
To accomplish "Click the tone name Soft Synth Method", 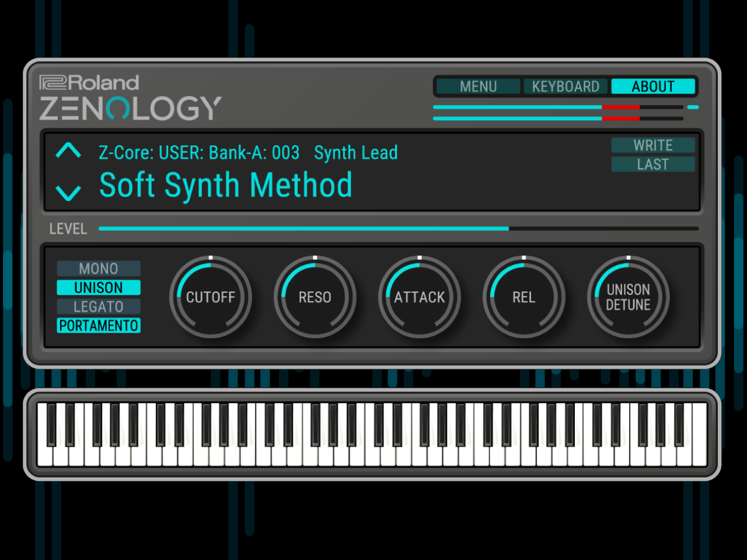I will (x=226, y=185).
